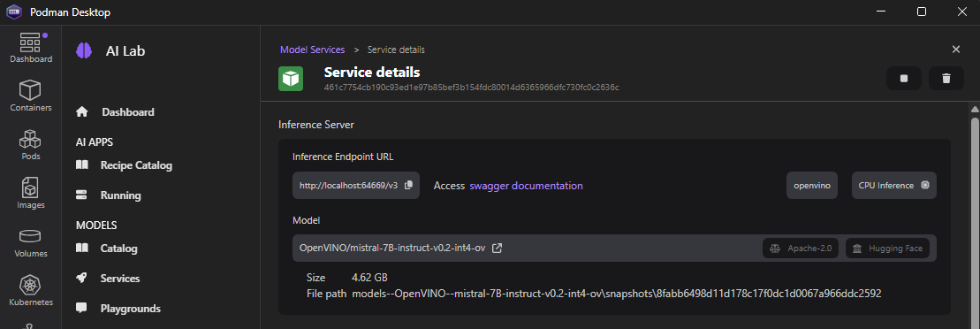Click the model file path text
The height and width of the screenshot is (329, 980).
pyautogui.click(x=617, y=294)
